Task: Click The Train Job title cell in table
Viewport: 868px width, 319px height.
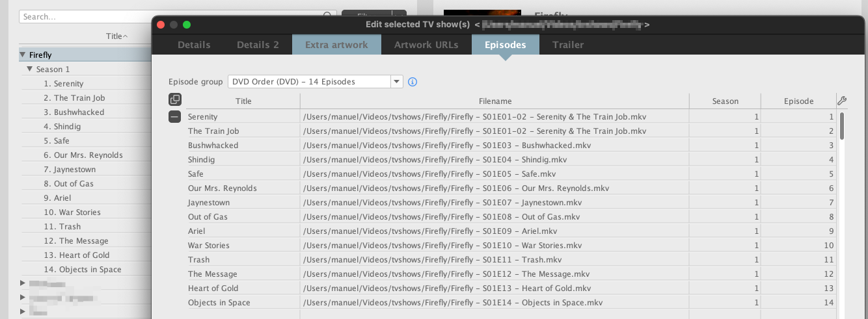Action: [x=243, y=131]
